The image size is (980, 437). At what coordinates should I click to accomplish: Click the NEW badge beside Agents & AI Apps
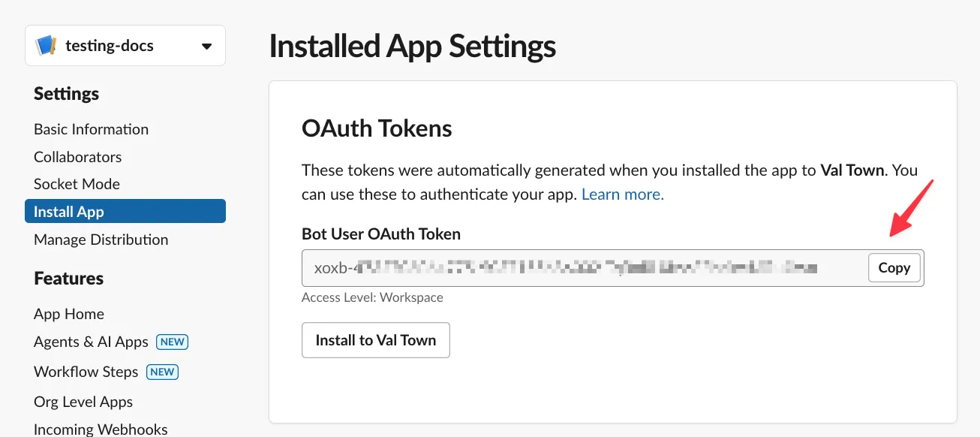pyautogui.click(x=172, y=342)
